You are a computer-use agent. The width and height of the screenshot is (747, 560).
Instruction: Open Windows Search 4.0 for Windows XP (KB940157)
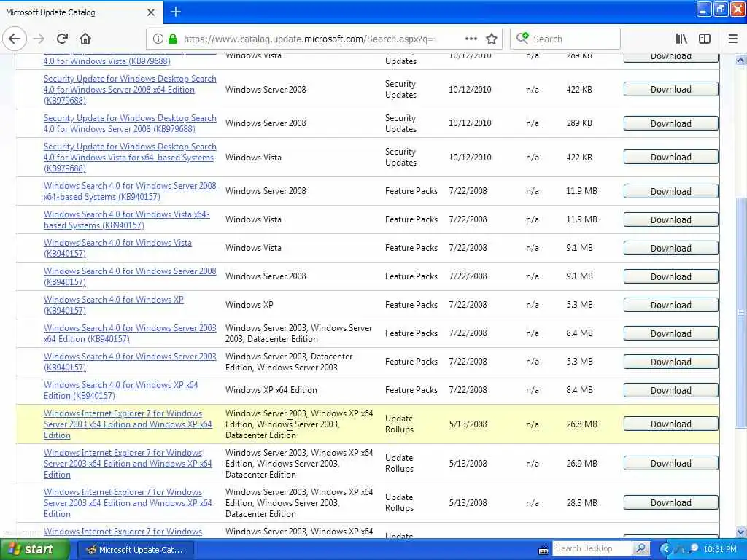pos(113,305)
